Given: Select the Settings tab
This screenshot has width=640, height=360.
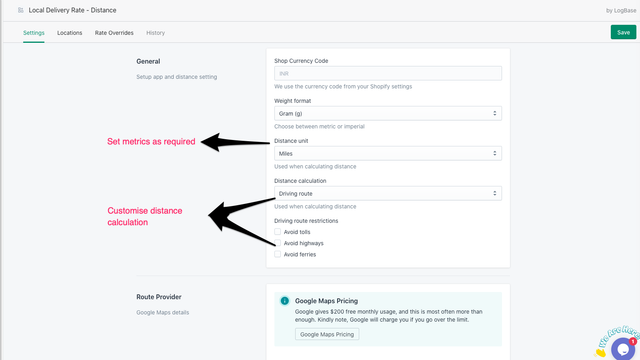Looking at the screenshot, I should pyautogui.click(x=33, y=33).
